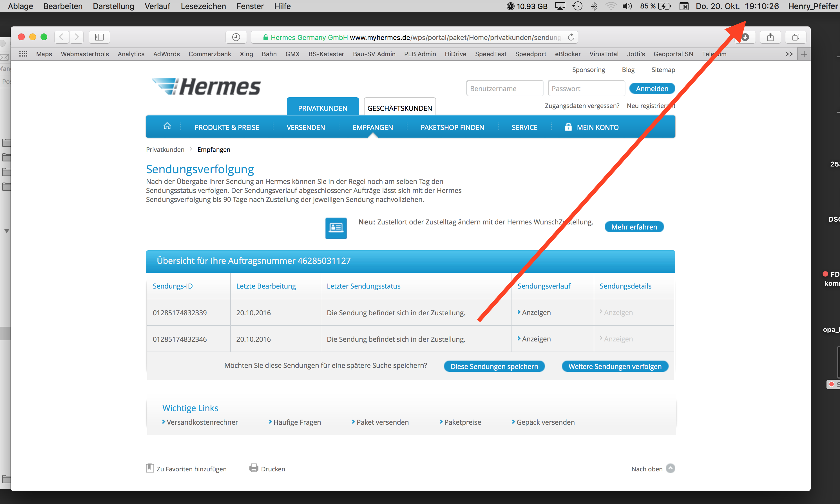Open the VirusTotal bookmark
Image resolution: width=840 pixels, height=504 pixels.
pyautogui.click(x=604, y=54)
